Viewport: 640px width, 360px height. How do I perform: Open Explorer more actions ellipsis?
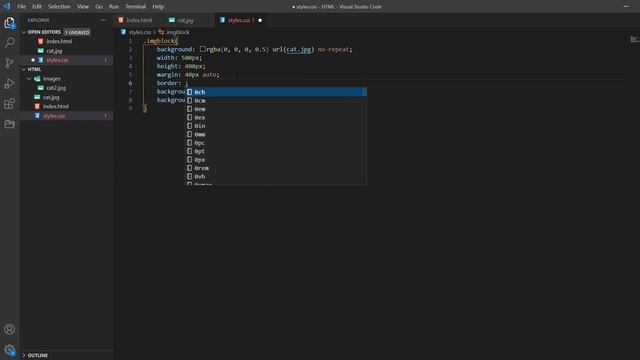tap(104, 20)
